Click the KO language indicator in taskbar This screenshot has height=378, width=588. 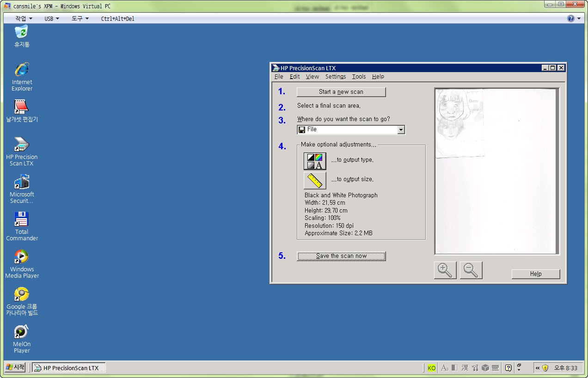click(431, 368)
